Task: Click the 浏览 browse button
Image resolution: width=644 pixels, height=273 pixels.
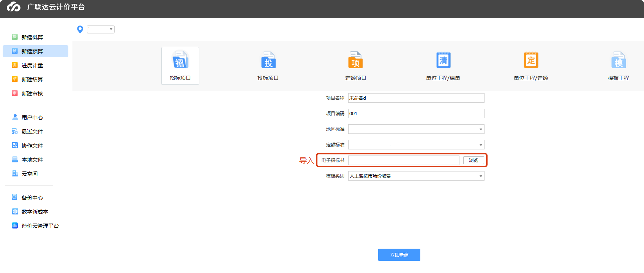Action: (474, 160)
